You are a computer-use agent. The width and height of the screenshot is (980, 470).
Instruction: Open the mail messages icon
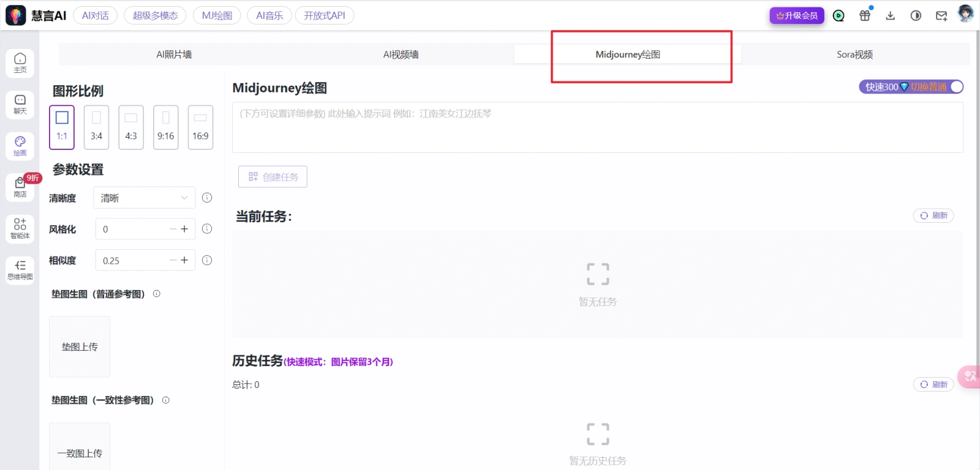coord(941,16)
